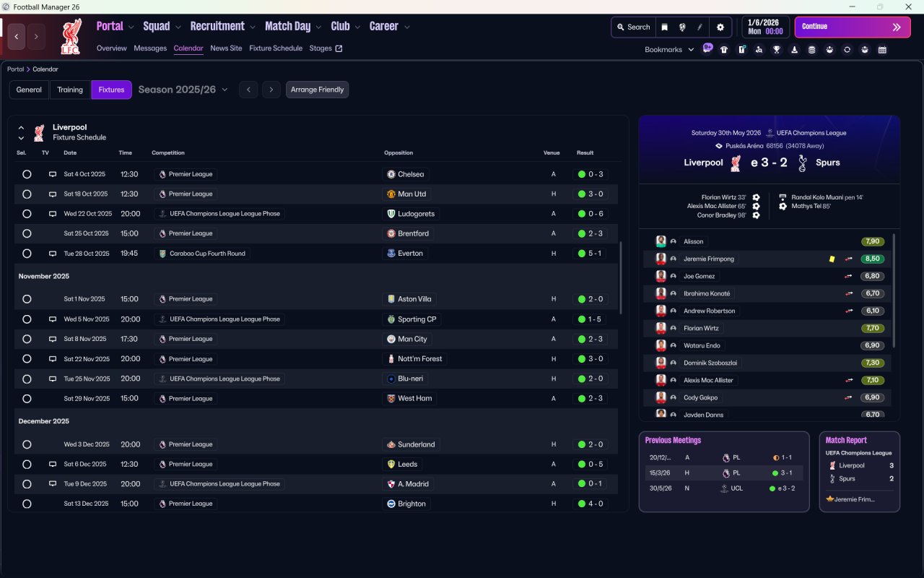Open the Search button
924x578 pixels.
[x=634, y=27]
